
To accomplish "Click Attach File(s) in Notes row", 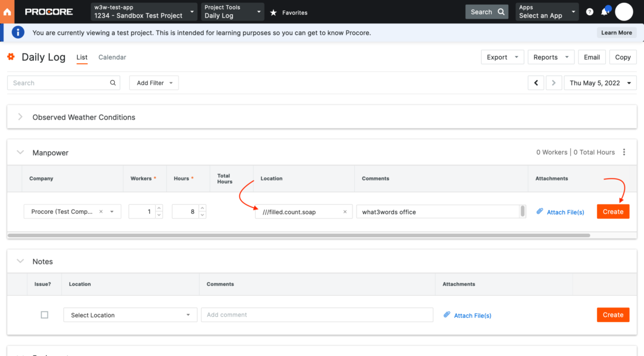I will [472, 316].
